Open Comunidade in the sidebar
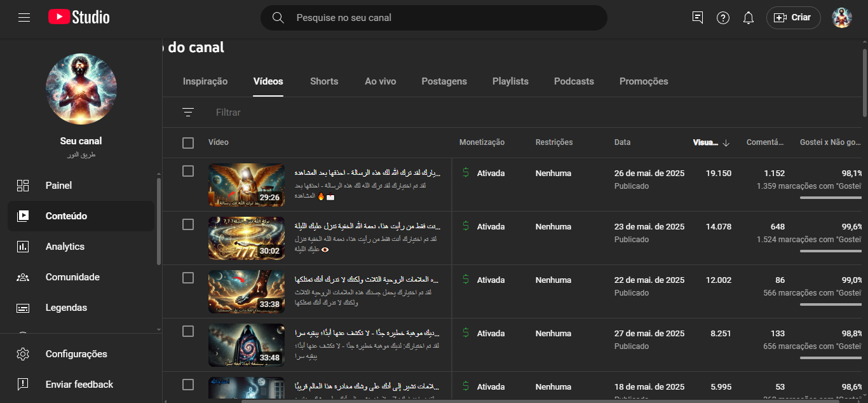This screenshot has width=868, height=403. coord(81,277)
